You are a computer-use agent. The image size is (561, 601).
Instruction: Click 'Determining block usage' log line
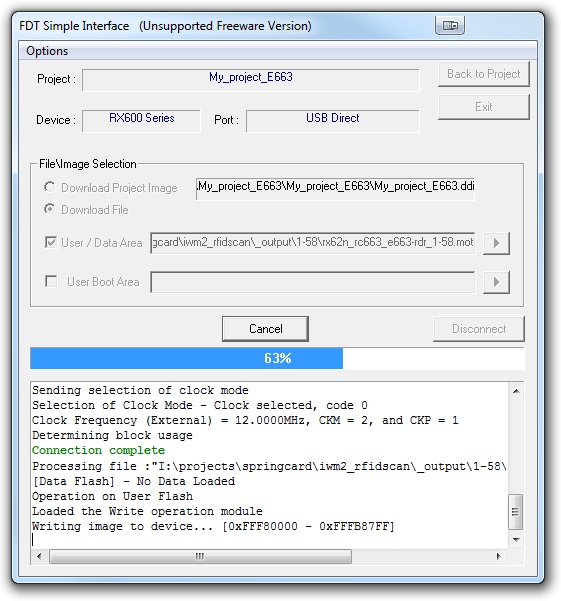[112, 435]
